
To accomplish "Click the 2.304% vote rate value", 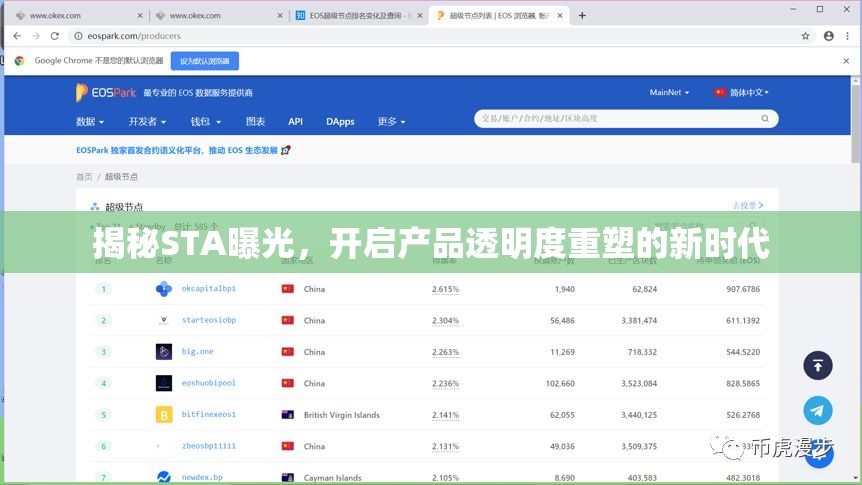I will pos(445,320).
